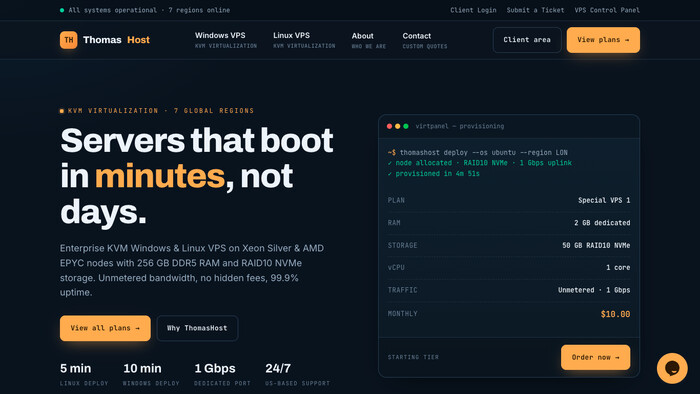Click the 'Unmetered · 1 Gbps' traffic value

(x=594, y=290)
